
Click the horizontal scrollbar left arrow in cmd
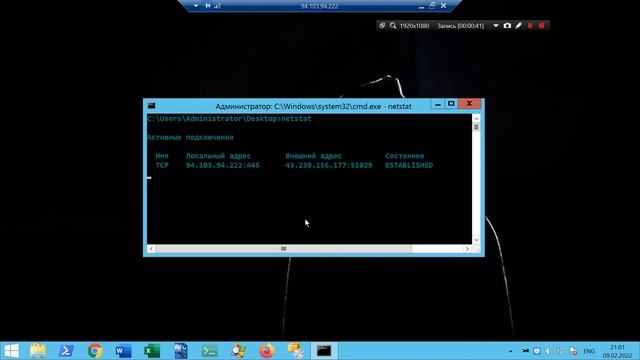[151, 249]
